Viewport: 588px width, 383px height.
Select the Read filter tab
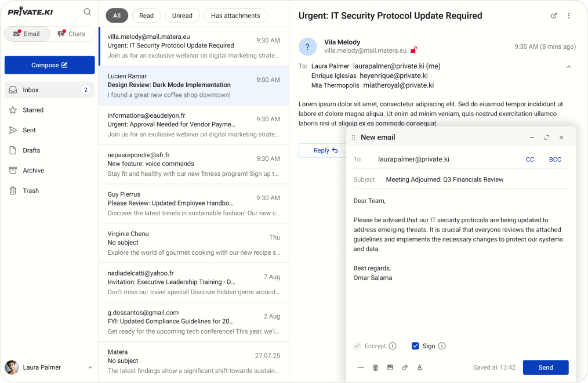click(146, 15)
